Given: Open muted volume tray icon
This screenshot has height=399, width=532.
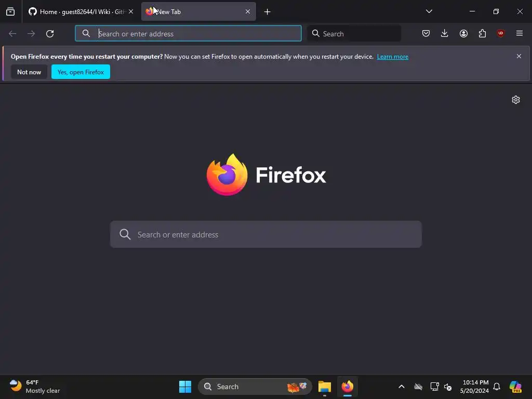Looking at the screenshot, I should tap(448, 387).
